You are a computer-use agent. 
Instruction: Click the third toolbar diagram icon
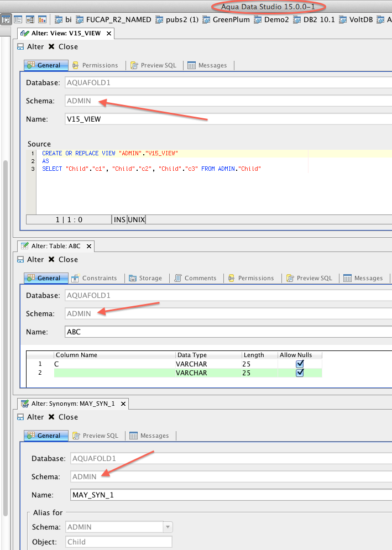coord(30,19)
